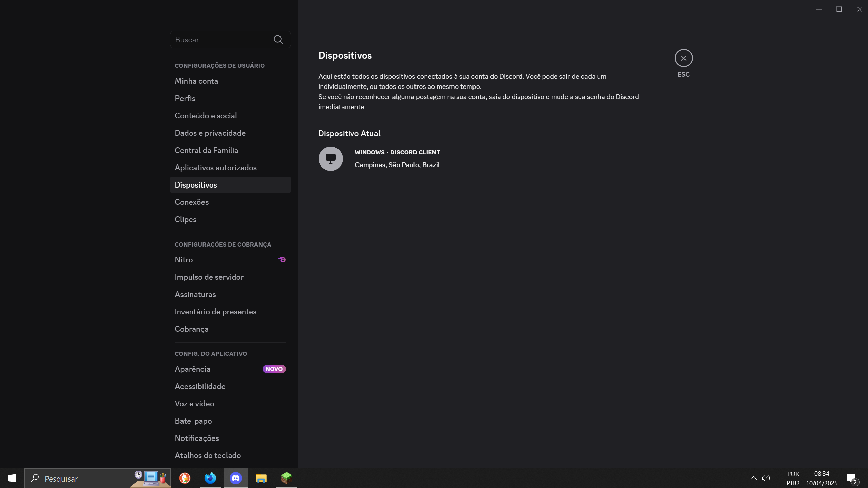The width and height of the screenshot is (868, 488).
Task: Select the Dispositivos sidebar item
Action: [x=230, y=185]
